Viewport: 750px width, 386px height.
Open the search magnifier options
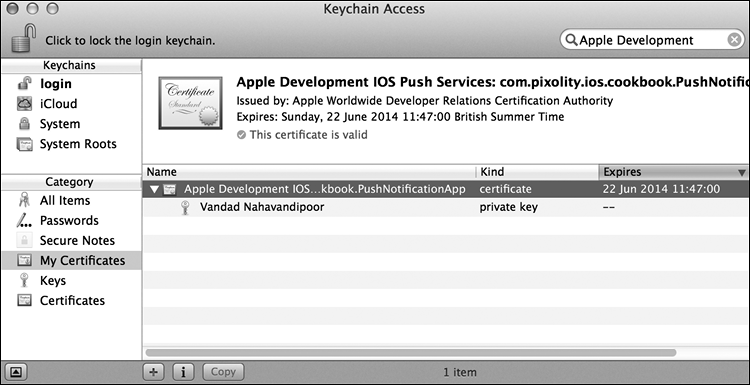[x=571, y=40]
